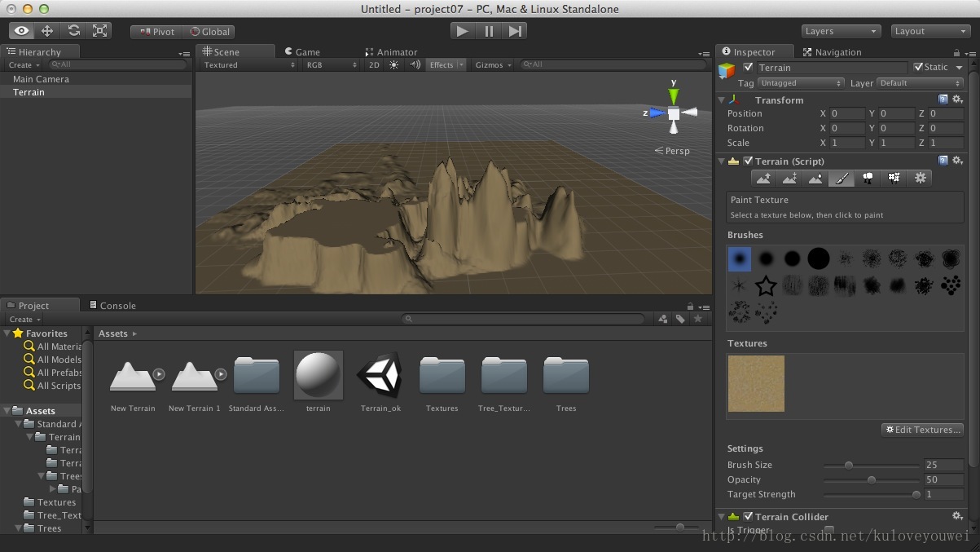
Task: Open the Layout dropdown
Action: tap(930, 31)
